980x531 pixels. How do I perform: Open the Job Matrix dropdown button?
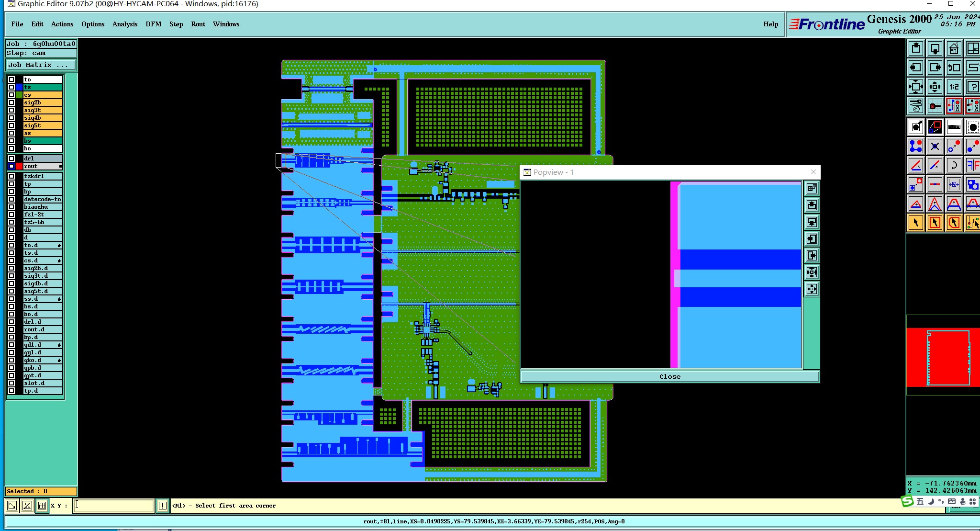coord(41,65)
